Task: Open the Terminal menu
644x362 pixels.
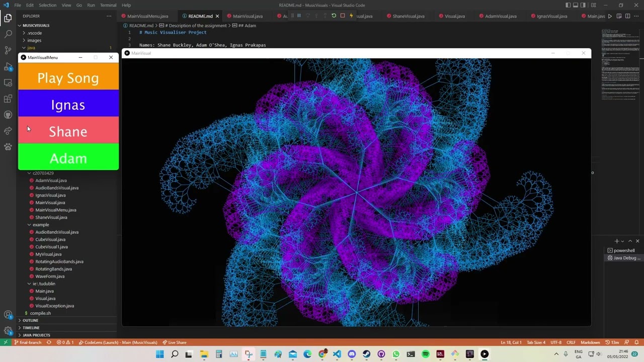Action: (x=108, y=5)
